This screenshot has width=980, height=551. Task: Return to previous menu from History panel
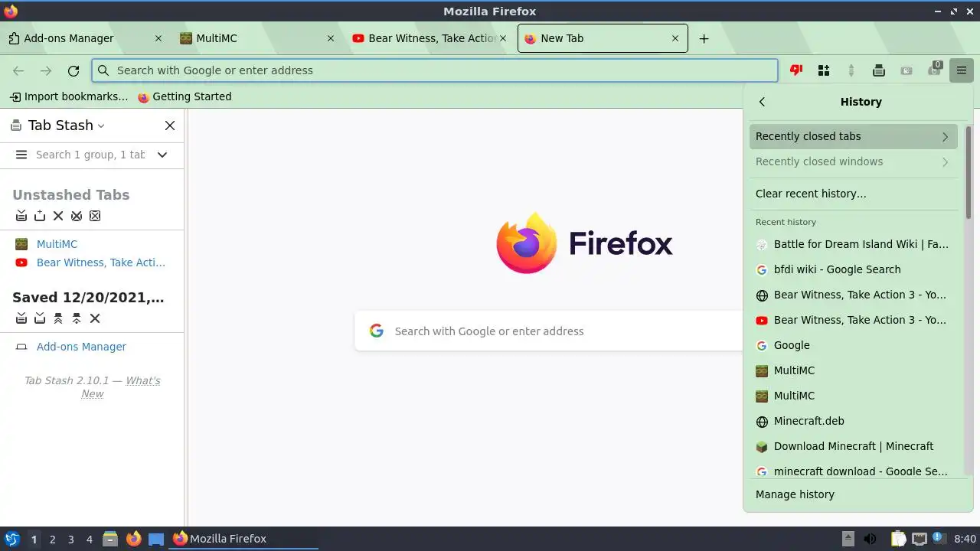(762, 102)
